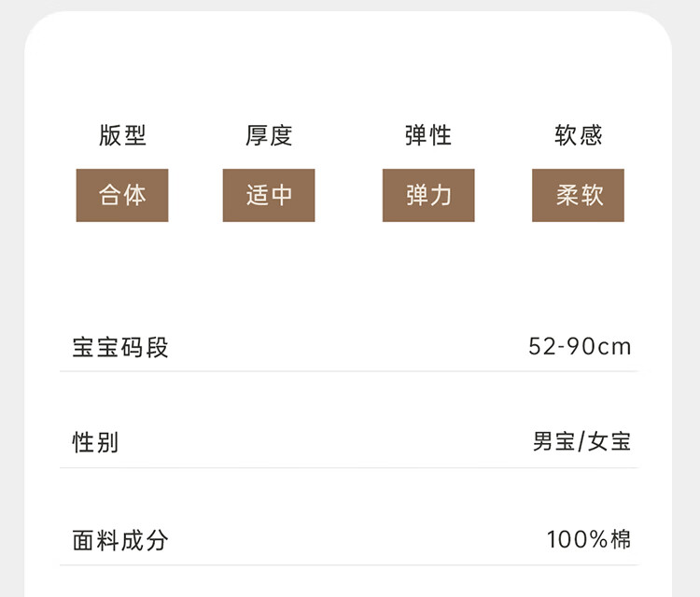Viewport: 700px width, 597px height.
Task: Select the brown 适中 tag
Action: pos(269,195)
